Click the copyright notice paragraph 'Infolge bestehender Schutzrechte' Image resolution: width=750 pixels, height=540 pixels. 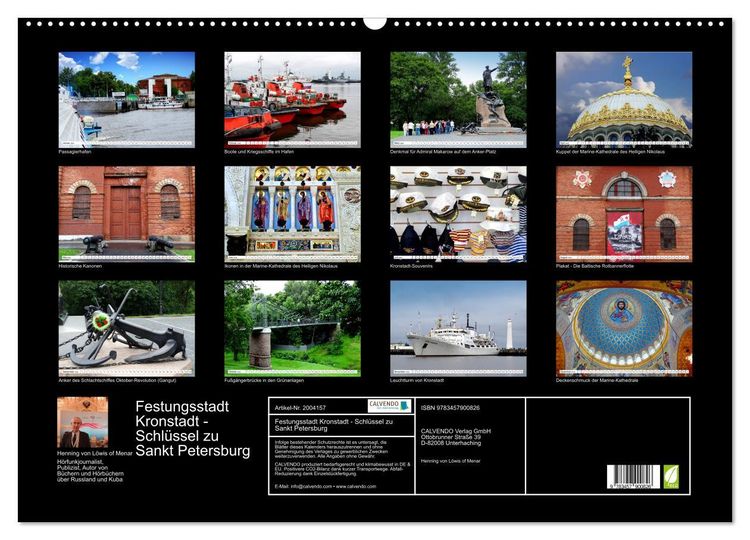click(x=331, y=450)
